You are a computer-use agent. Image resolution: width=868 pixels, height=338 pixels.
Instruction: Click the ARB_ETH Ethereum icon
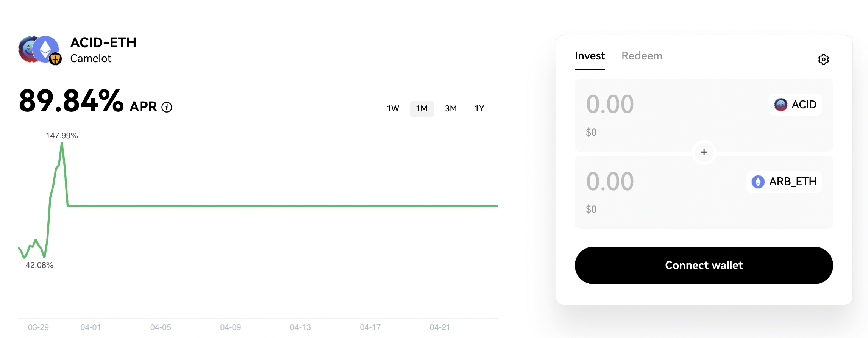pyautogui.click(x=758, y=182)
